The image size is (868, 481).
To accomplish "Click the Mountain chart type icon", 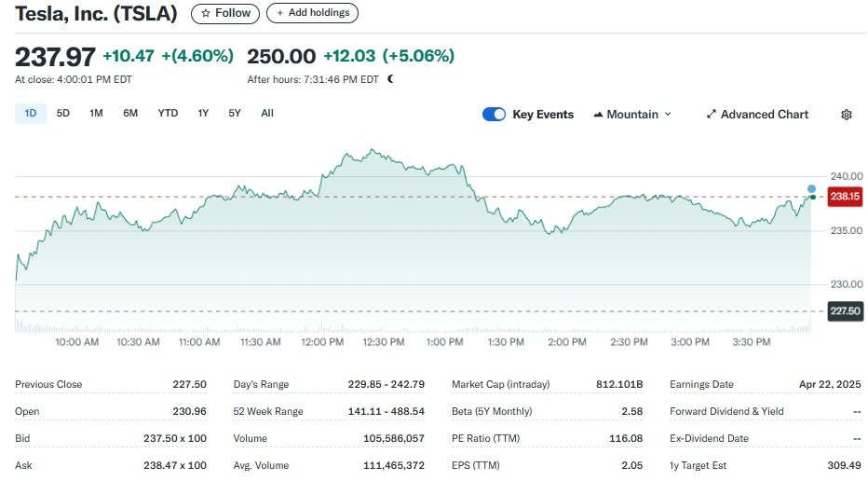I will [x=598, y=115].
